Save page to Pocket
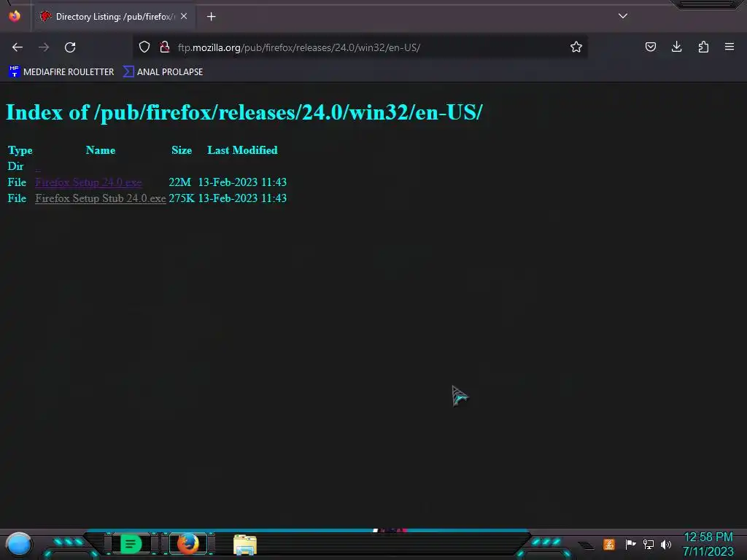This screenshot has width=747, height=560. coord(650,47)
